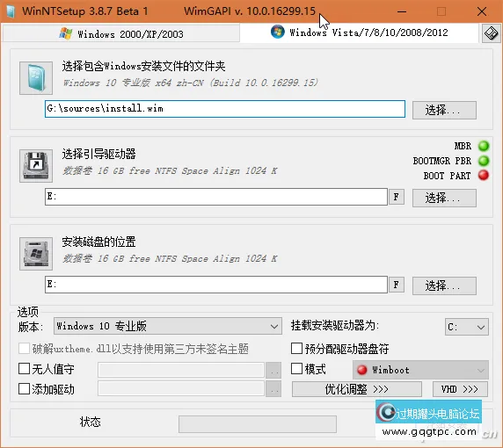
Task: Click the boot drive floppy disk icon
Action: tap(36, 166)
